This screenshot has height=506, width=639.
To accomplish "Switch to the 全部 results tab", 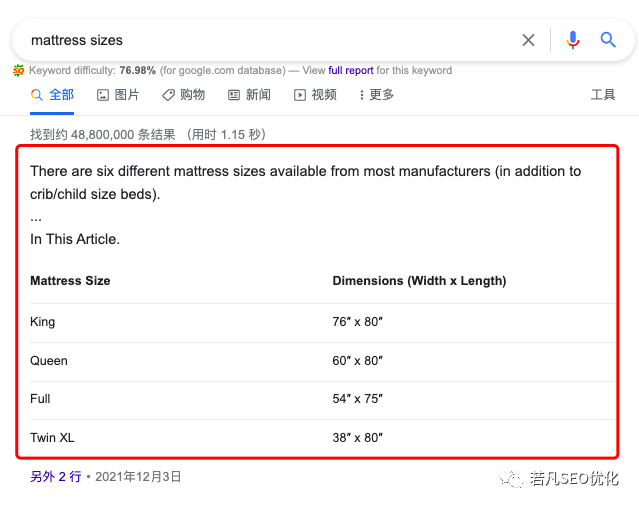I will click(x=52, y=95).
